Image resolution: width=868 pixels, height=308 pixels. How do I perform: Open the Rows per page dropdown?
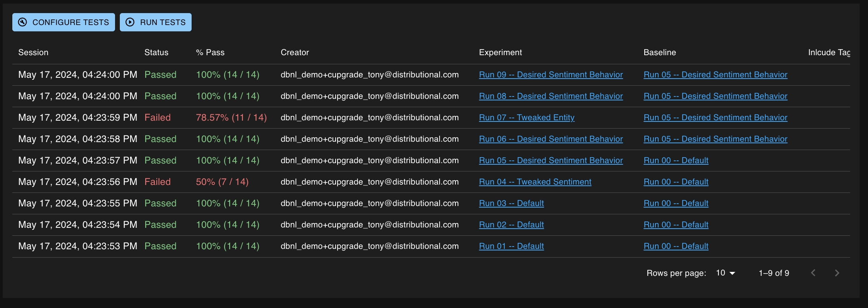tap(726, 273)
